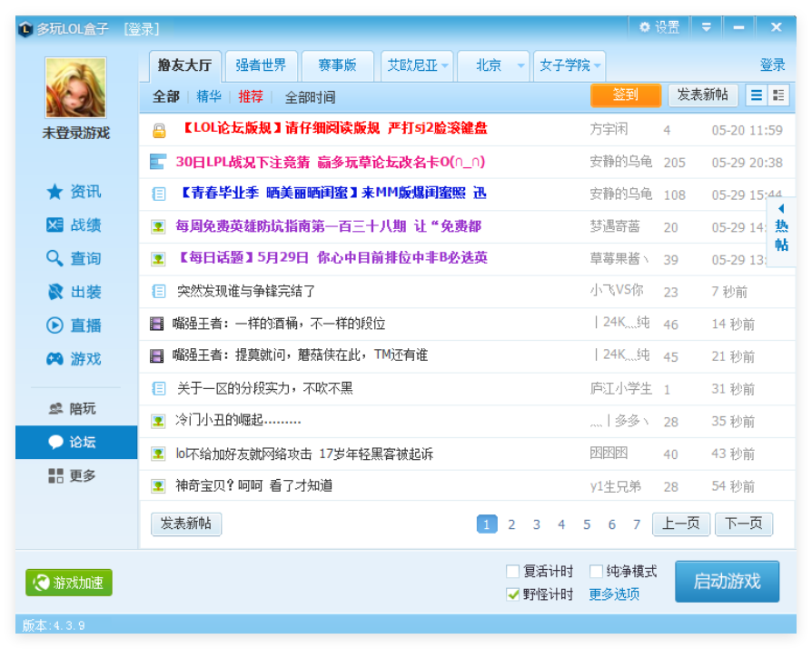Go to 上一页 previous page
Image resolution: width=812 pixels, height=649 pixels.
coord(681,524)
